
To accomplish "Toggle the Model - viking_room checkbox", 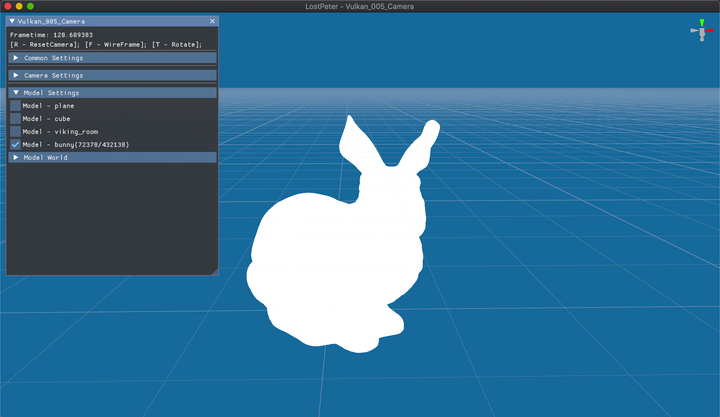I will tap(15, 132).
